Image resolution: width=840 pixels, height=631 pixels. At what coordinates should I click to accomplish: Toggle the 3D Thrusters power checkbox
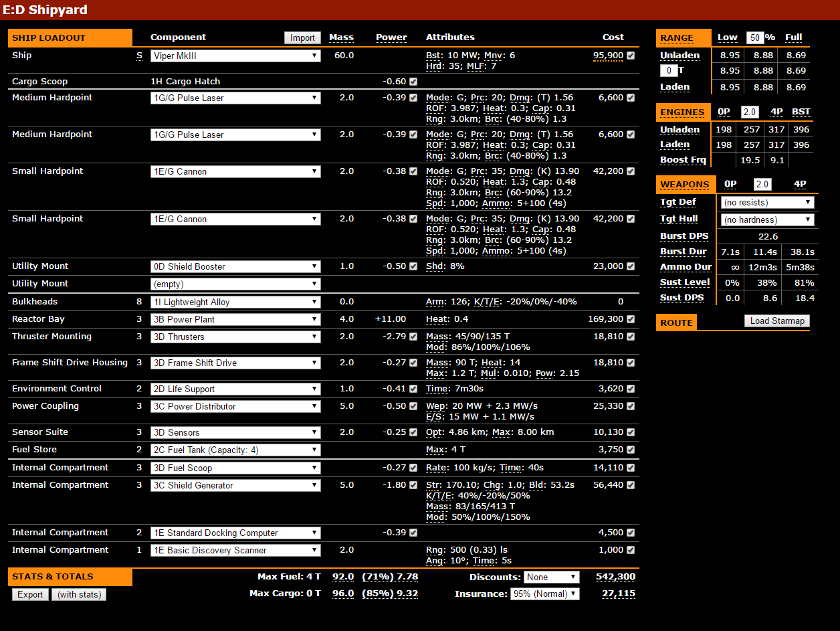[413, 337]
